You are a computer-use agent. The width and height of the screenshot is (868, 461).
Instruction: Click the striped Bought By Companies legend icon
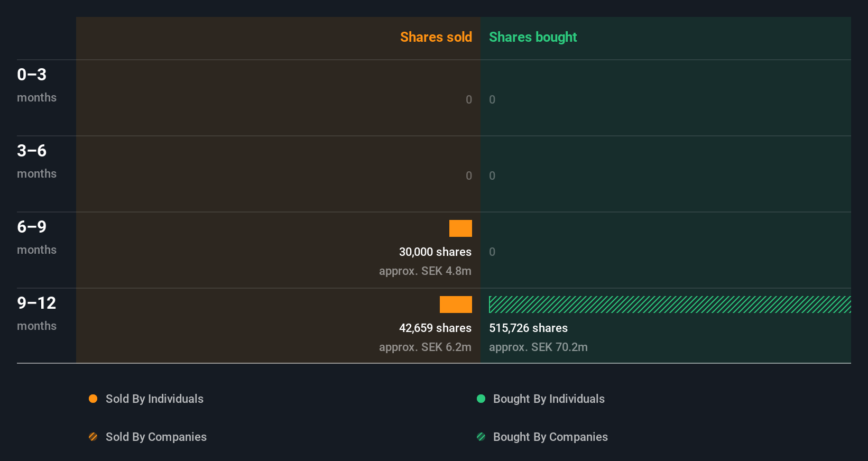(481, 437)
